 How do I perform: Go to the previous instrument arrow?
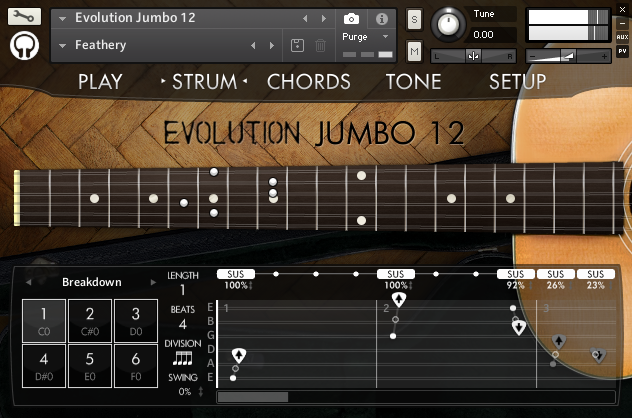tap(305, 19)
